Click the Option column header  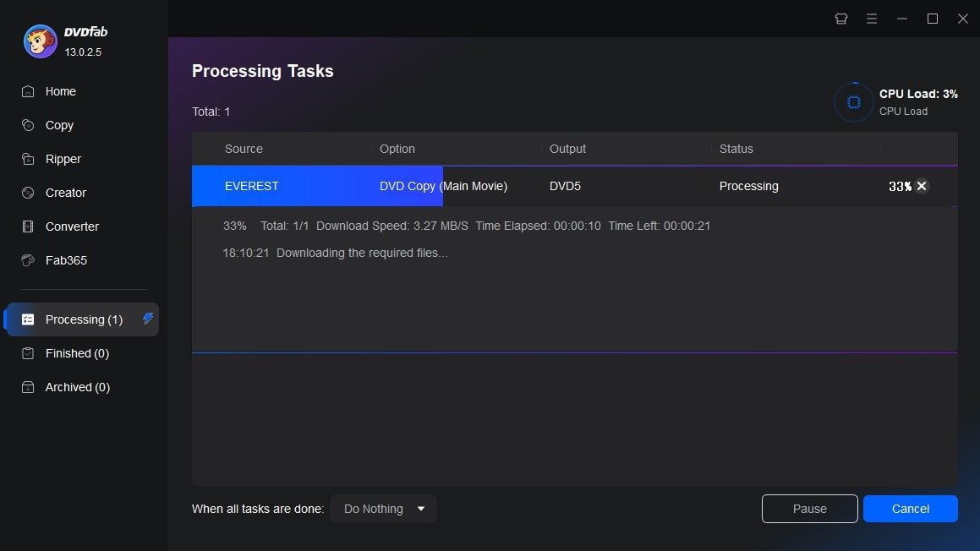click(x=397, y=149)
